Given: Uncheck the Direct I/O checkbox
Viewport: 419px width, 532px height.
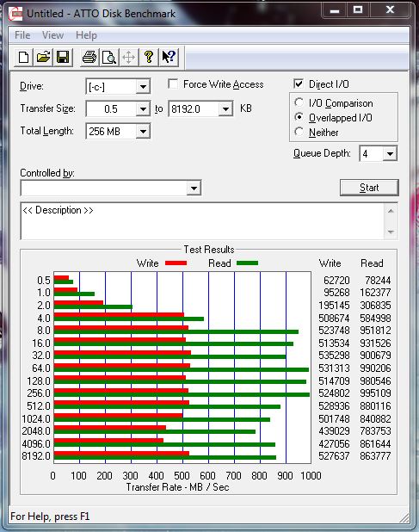Looking at the screenshot, I should 299,84.
